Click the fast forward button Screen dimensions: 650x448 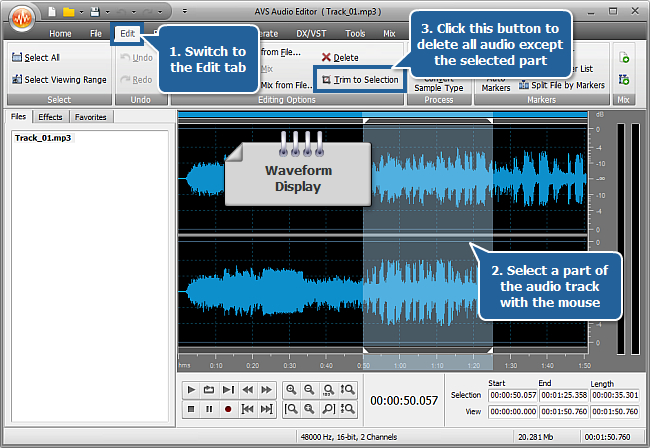tap(266, 390)
